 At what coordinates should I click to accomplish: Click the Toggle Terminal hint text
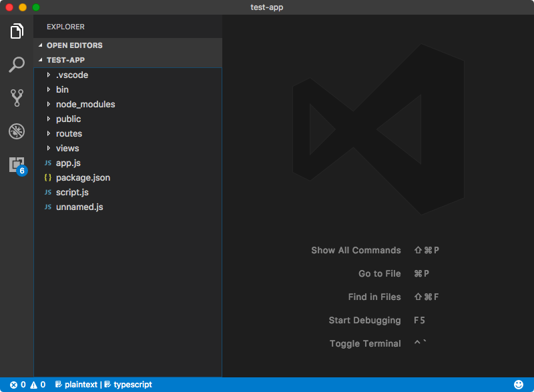click(365, 344)
